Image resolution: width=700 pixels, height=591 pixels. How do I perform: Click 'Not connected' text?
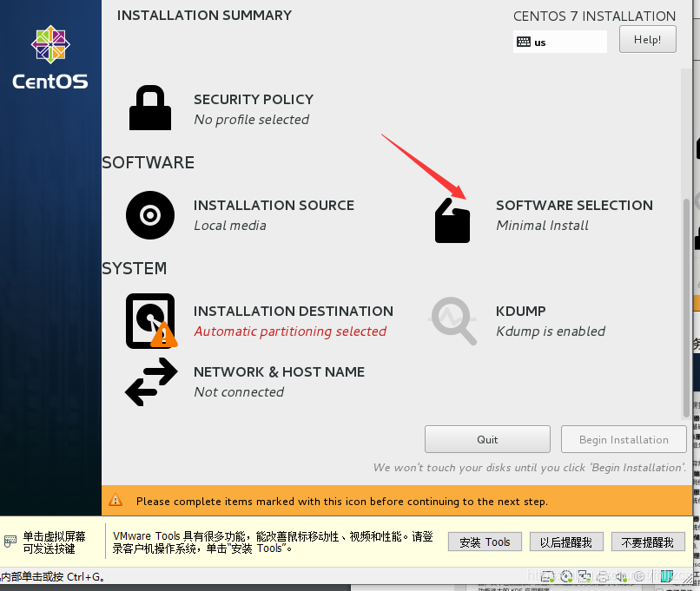(239, 392)
